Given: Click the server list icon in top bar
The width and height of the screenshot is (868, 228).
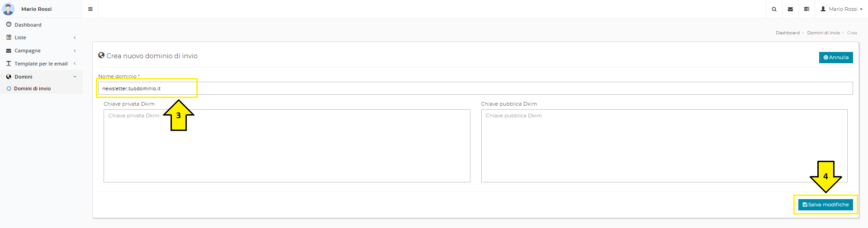Looking at the screenshot, I should [x=806, y=9].
